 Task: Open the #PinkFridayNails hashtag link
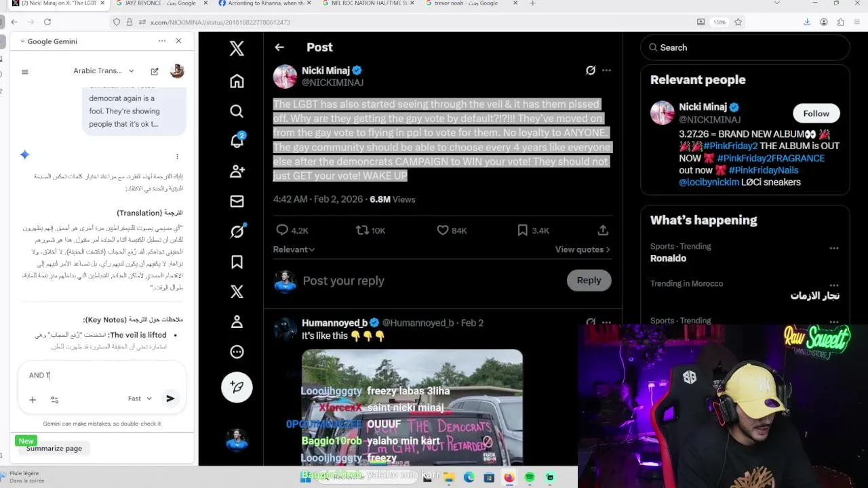764,170
